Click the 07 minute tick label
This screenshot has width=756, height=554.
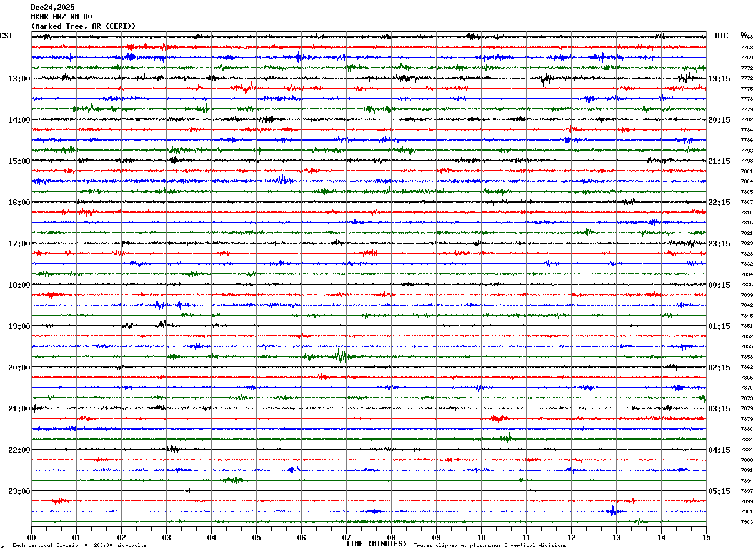pos(346,538)
